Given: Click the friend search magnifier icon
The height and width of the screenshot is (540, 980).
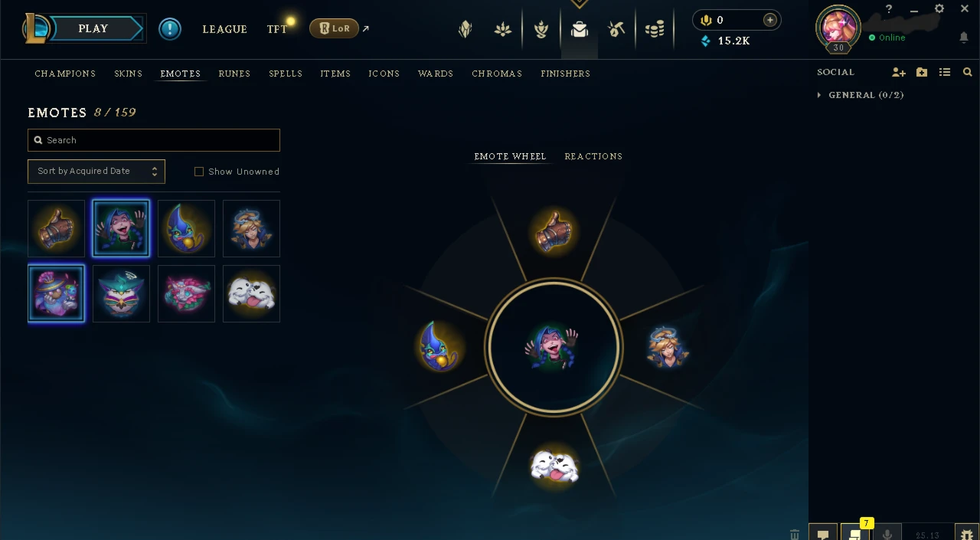Looking at the screenshot, I should (968, 72).
